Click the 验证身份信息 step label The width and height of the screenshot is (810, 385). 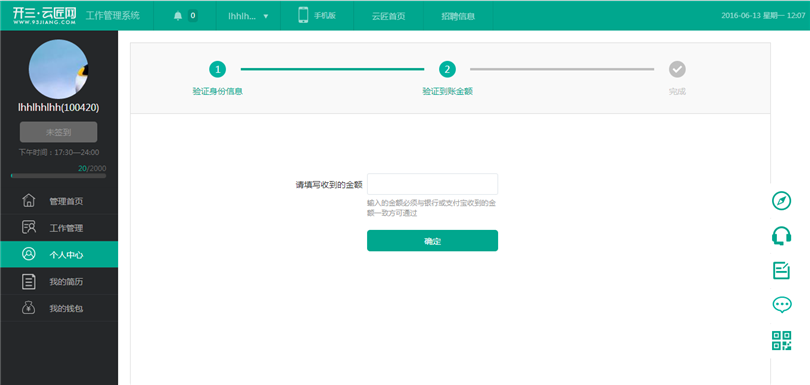pos(217,91)
